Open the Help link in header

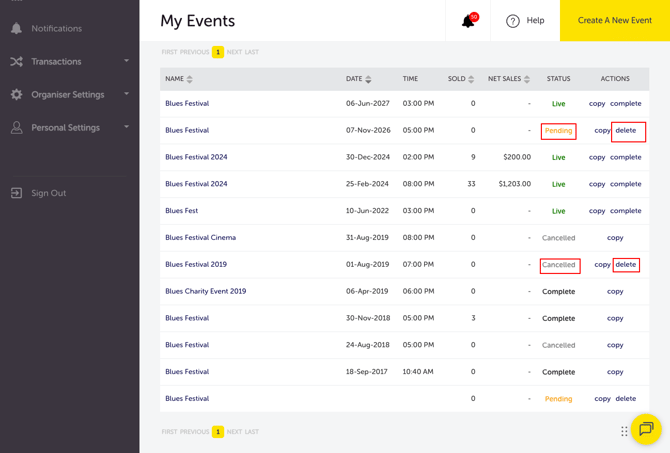[535, 21]
